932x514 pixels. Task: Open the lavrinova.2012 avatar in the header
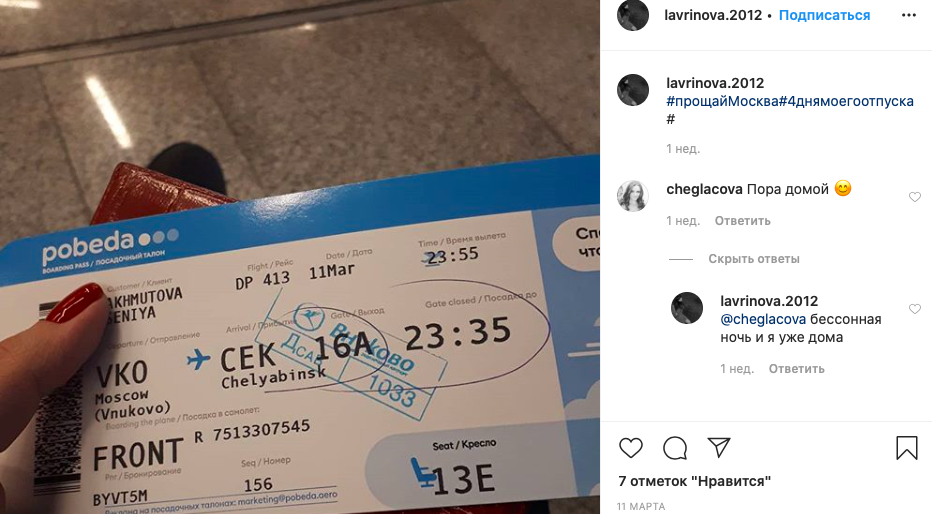[x=632, y=15]
